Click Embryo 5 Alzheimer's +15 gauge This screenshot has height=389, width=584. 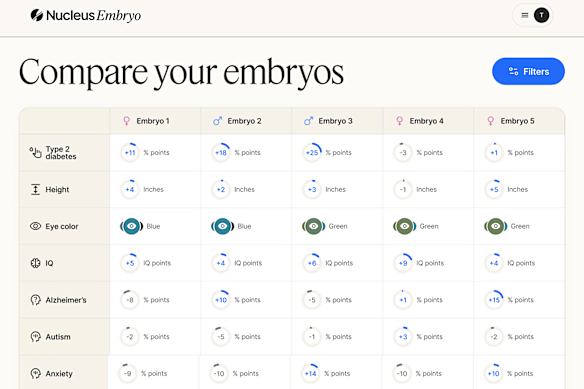point(494,300)
